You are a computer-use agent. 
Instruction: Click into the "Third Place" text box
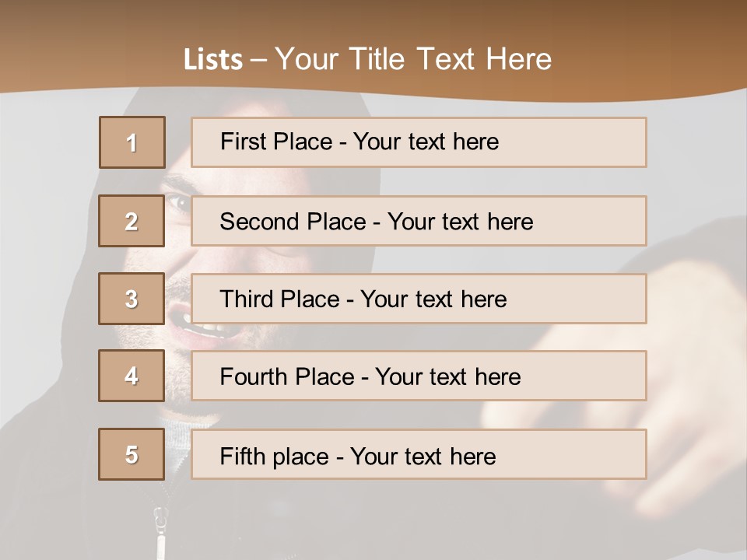[419, 299]
